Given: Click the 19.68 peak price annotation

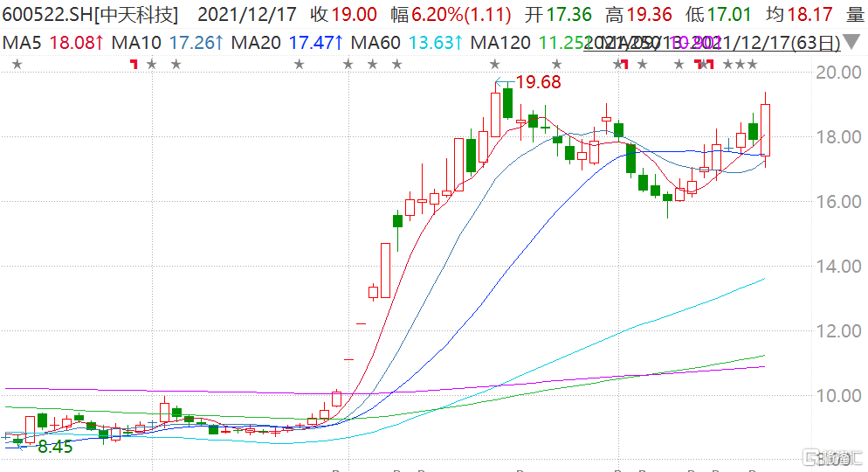Looking at the screenshot, I should coord(538,83).
